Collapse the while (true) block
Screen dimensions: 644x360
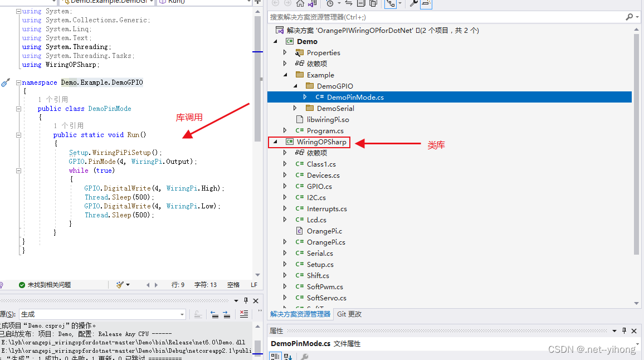pos(18,171)
